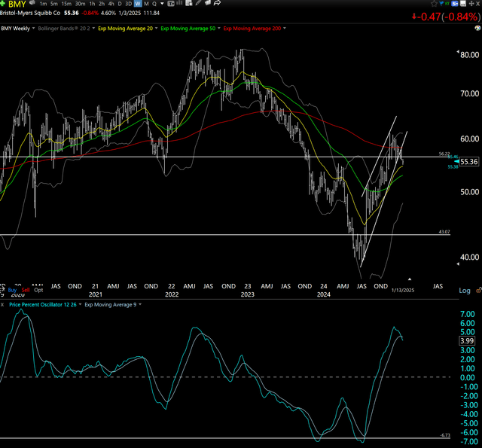This screenshot has height=448, width=482.
Task: Select the M monthly timeframe
Action: coord(146,4)
